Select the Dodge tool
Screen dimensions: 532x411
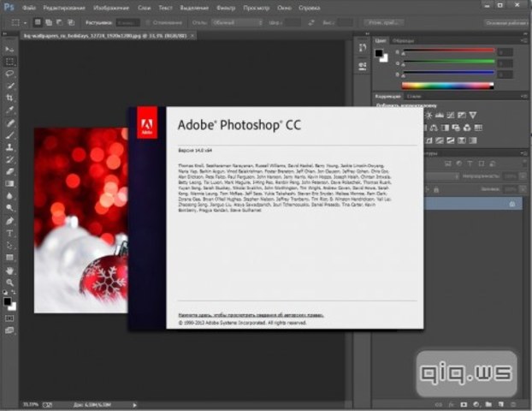[x=9, y=208]
